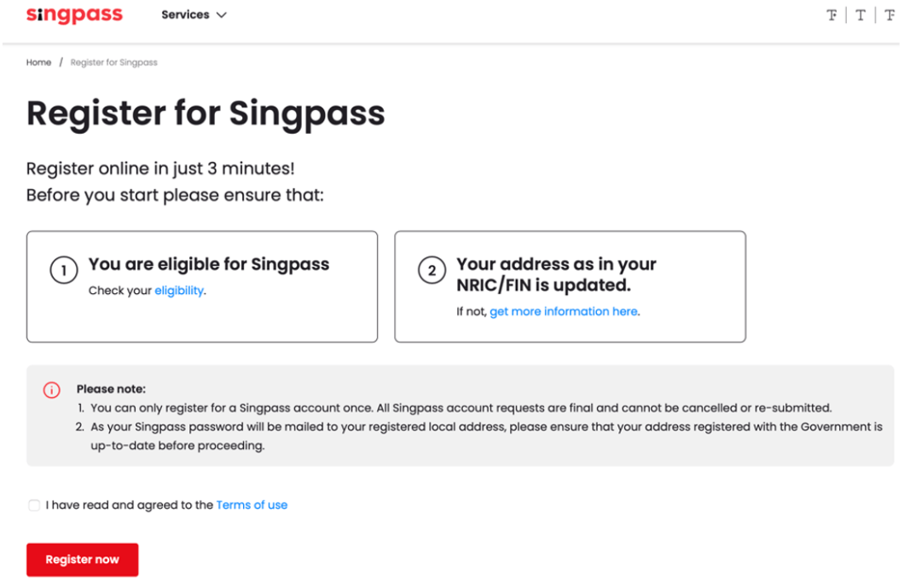Image resolution: width=921 pixels, height=588 pixels.
Task: Click the Home breadcrumb
Action: click(x=38, y=62)
